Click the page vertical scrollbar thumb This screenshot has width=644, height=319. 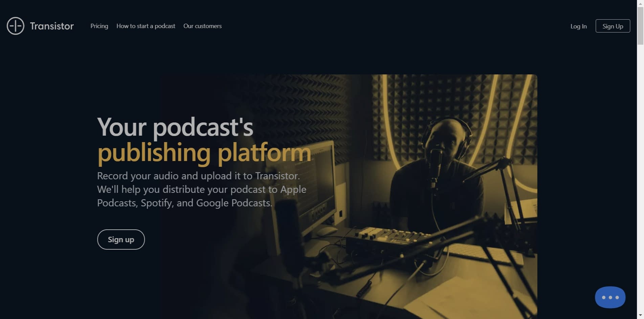(x=640, y=26)
